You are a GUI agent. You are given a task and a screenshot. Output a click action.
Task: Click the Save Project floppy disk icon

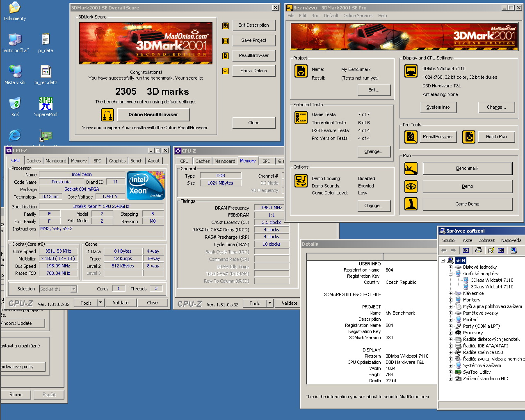[226, 41]
